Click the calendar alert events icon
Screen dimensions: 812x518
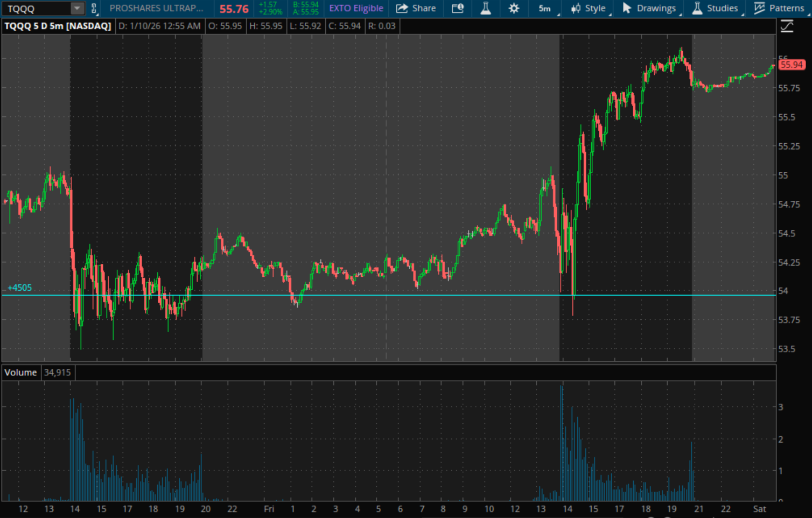pos(458,9)
